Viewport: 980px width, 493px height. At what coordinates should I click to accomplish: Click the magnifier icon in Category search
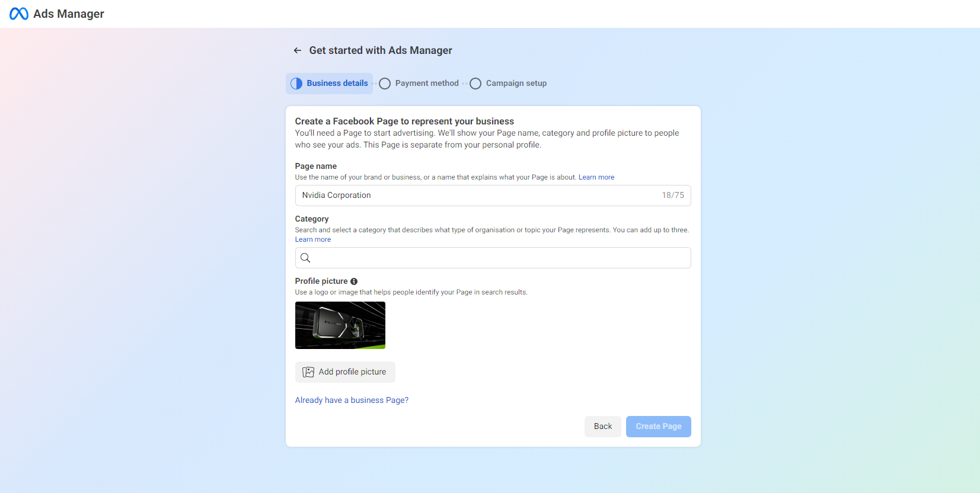305,258
